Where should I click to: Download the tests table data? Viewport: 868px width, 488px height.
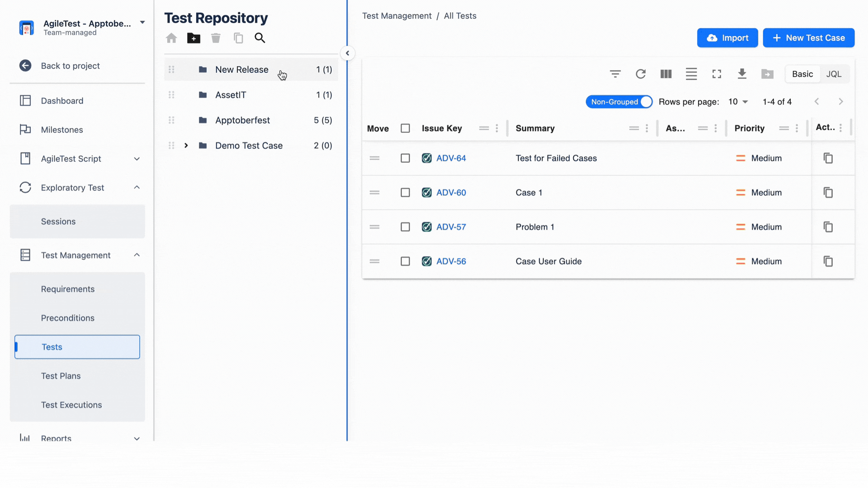[x=742, y=74]
